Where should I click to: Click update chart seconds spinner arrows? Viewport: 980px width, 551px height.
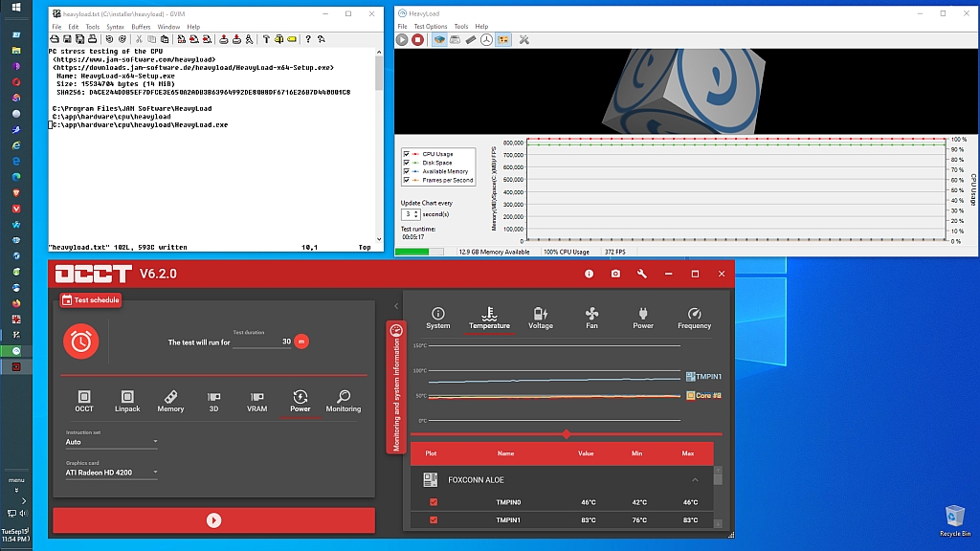tap(416, 214)
